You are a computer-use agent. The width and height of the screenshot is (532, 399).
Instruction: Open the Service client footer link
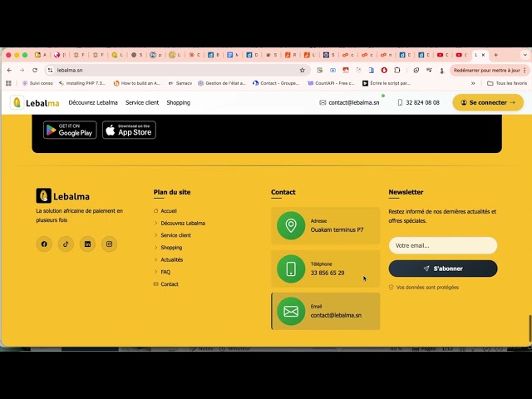pyautogui.click(x=172, y=235)
